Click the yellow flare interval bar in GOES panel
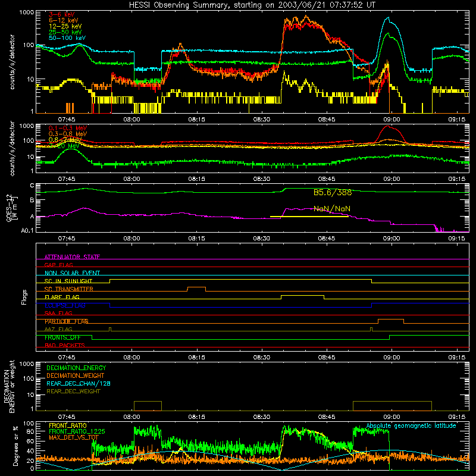Screen dimensions: 476x476 click(309, 217)
